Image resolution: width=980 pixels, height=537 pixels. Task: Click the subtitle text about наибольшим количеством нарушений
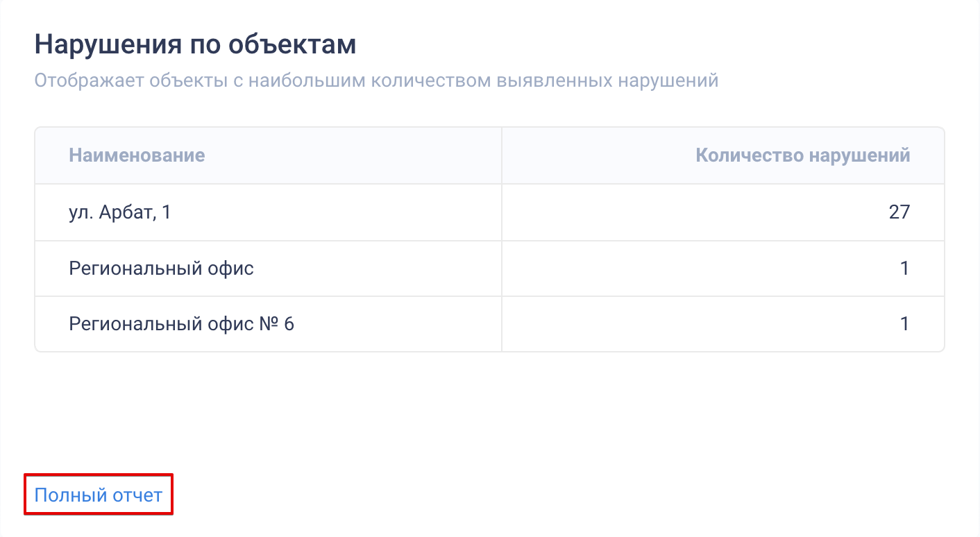[376, 80]
